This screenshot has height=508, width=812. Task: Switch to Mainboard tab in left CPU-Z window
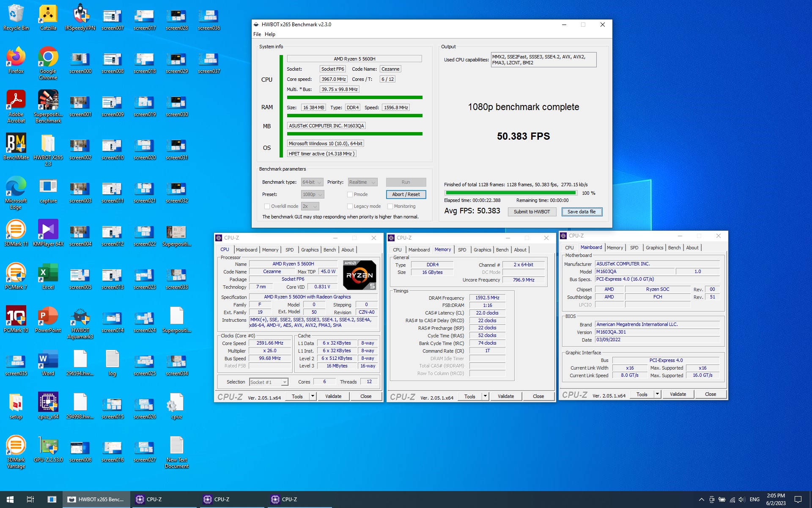(x=247, y=250)
